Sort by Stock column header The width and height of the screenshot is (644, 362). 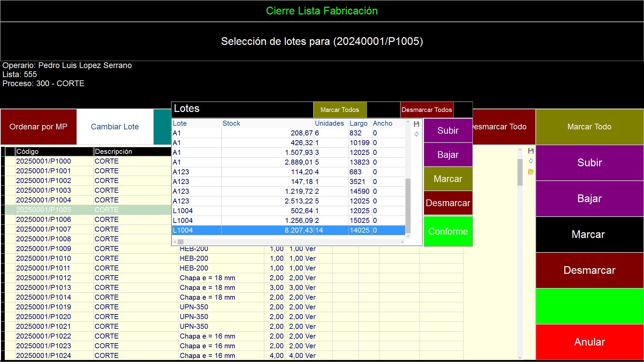[231, 123]
